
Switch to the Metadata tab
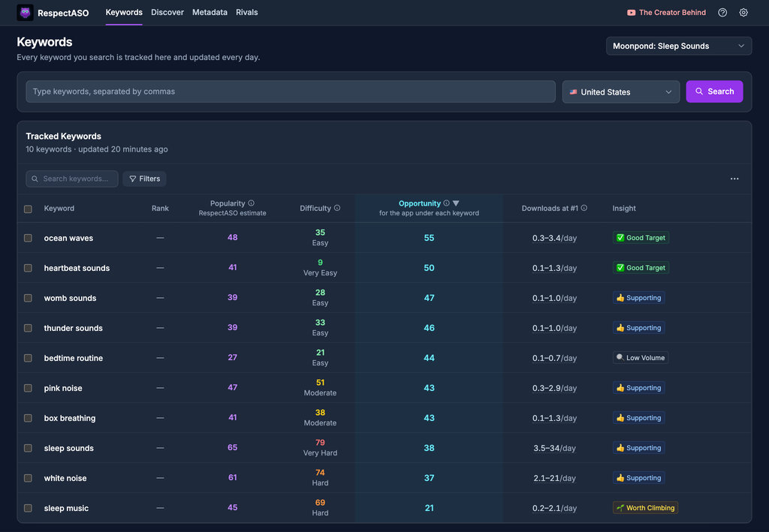coord(210,12)
